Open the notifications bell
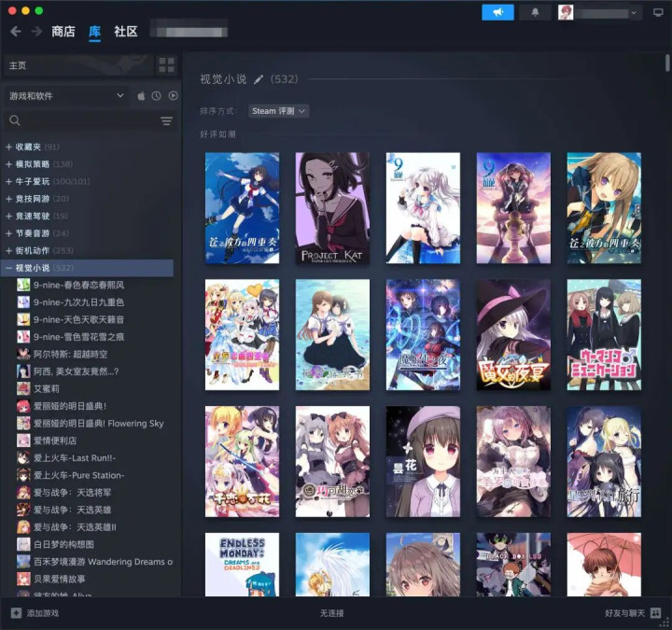The height and width of the screenshot is (630, 672). click(x=535, y=12)
